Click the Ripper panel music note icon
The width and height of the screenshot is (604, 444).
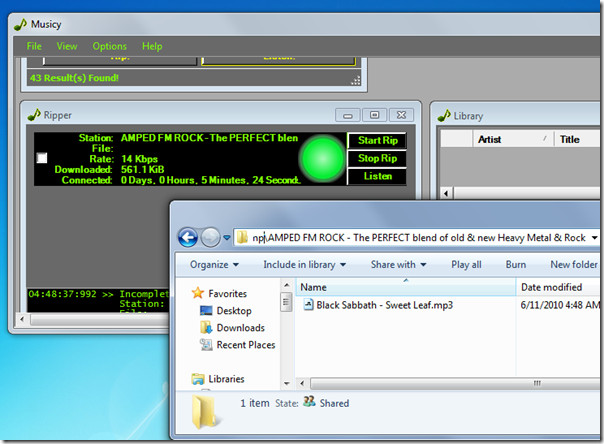[x=34, y=115]
